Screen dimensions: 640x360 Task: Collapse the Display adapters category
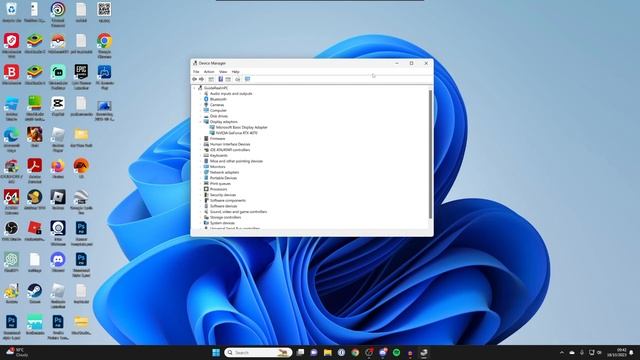[200, 122]
